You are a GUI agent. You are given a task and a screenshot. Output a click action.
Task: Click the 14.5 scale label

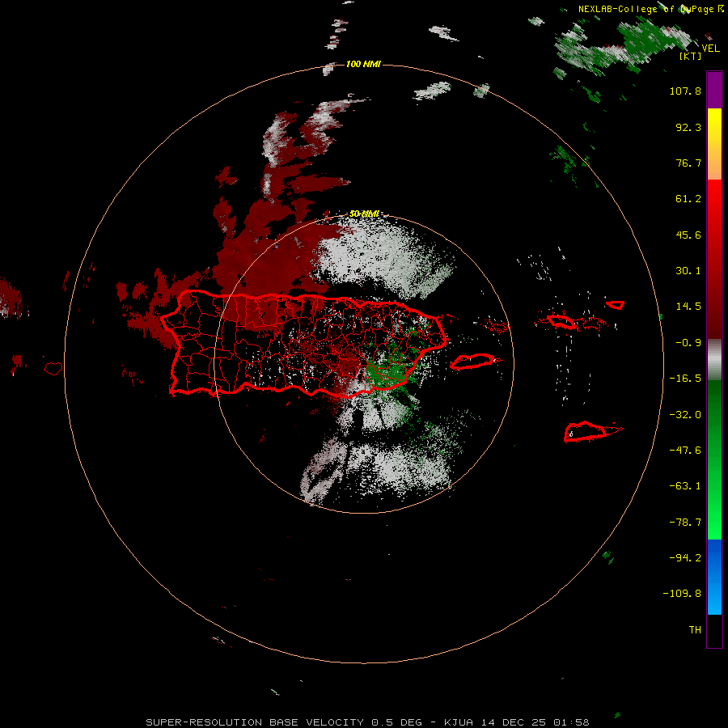pos(688,307)
